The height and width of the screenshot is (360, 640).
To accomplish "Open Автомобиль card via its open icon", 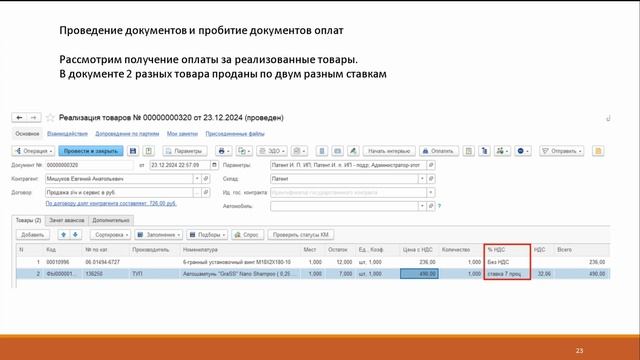I will [431, 206].
